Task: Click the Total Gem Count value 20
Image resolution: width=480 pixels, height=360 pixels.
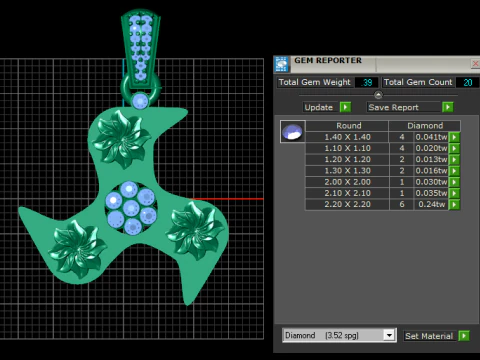Action: coord(467,82)
